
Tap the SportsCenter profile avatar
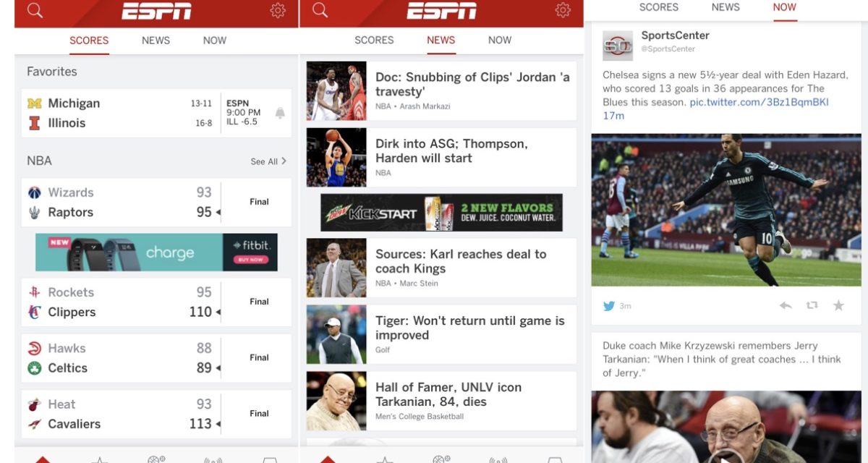tap(618, 46)
